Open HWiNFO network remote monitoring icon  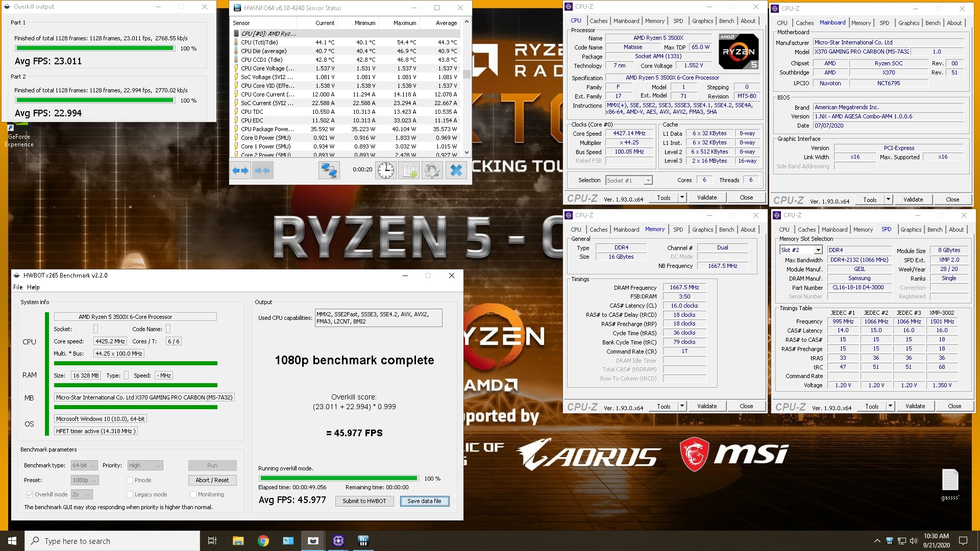[329, 170]
